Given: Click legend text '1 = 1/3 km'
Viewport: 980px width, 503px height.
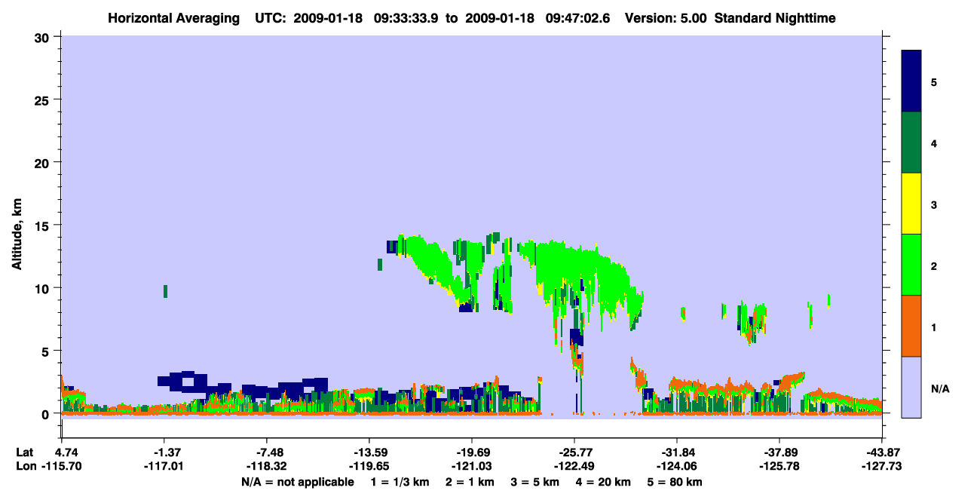Looking at the screenshot, I should pyautogui.click(x=399, y=482).
